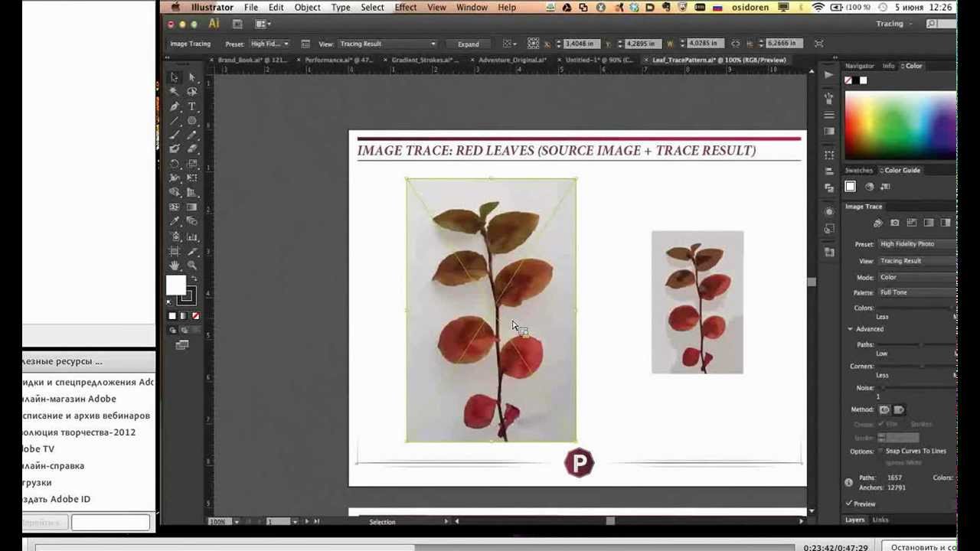Choose the Magic Wand tool
980x551 pixels.
click(x=175, y=92)
